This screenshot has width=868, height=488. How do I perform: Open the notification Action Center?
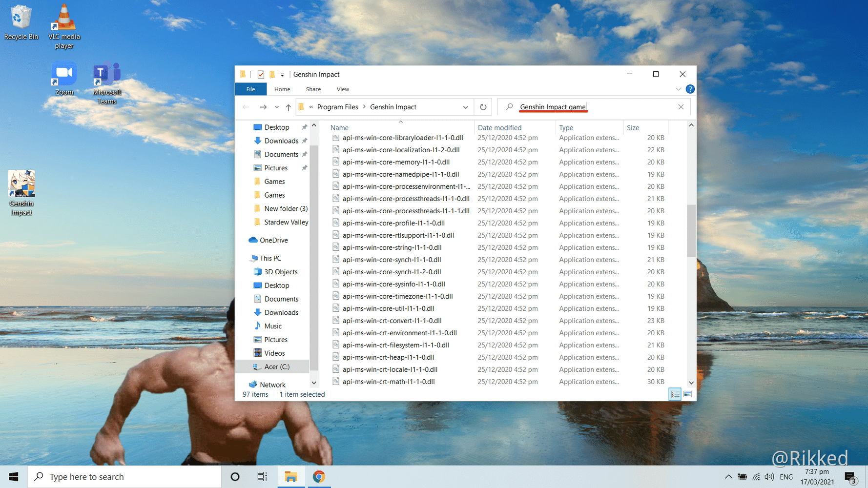pyautogui.click(x=851, y=477)
